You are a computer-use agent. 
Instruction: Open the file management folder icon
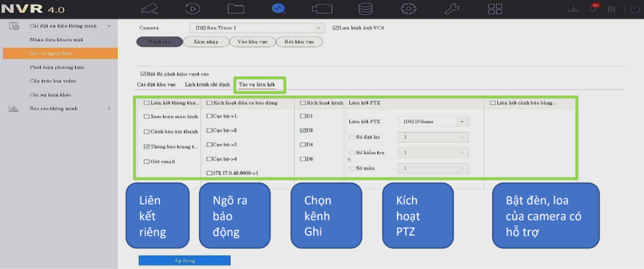pos(235,9)
